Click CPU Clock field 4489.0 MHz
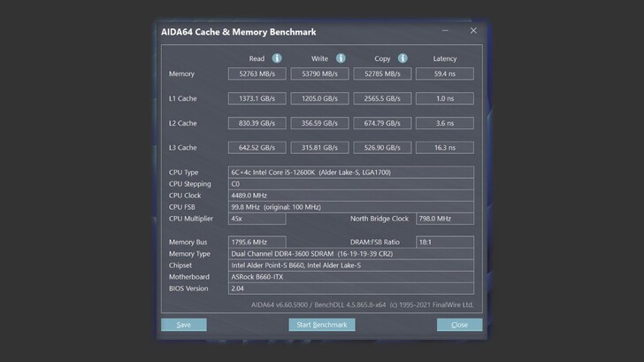644x362 pixels. tap(351, 196)
